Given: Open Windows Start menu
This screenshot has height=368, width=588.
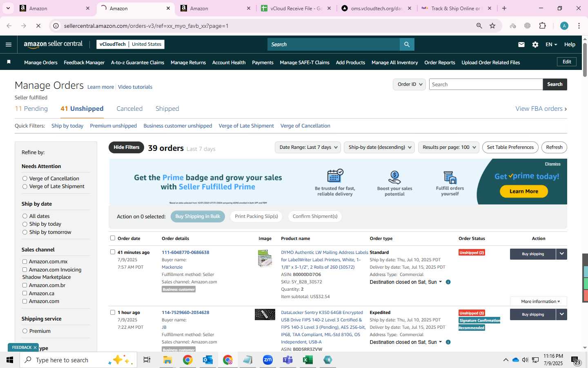Looking at the screenshot, I should 10,360.
